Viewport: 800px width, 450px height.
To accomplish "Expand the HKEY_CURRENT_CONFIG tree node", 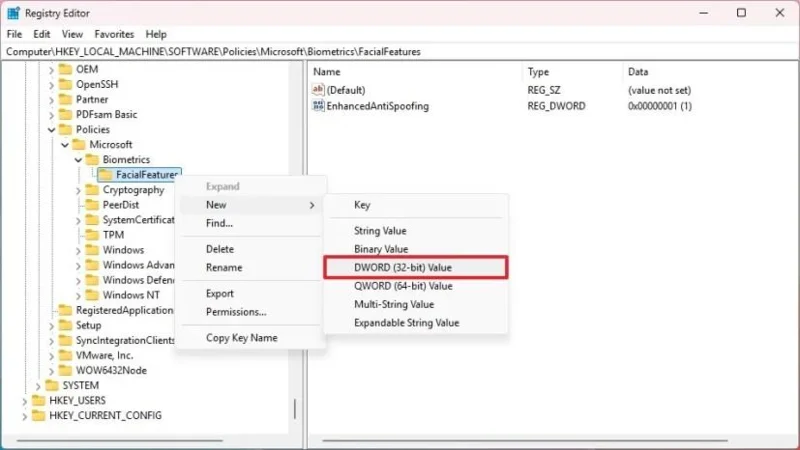I will 24,416.
